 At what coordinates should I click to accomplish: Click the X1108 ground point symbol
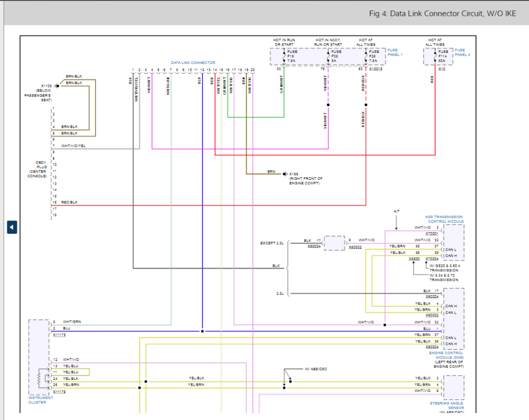(x=58, y=85)
